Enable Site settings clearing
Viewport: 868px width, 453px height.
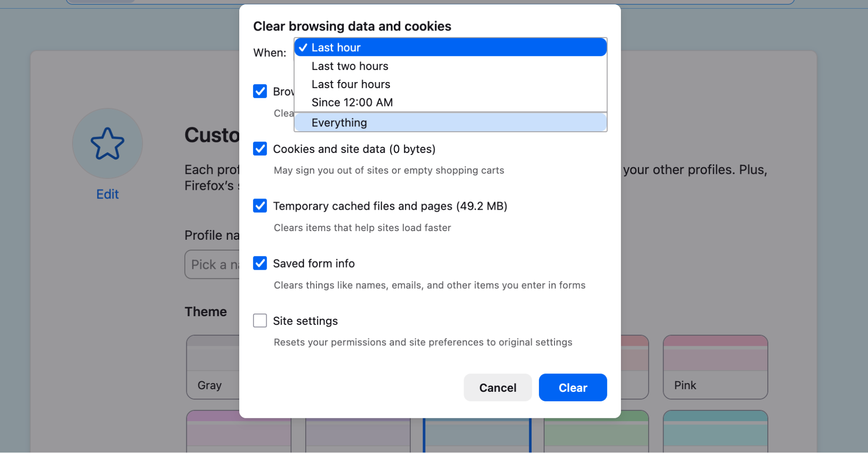point(260,321)
